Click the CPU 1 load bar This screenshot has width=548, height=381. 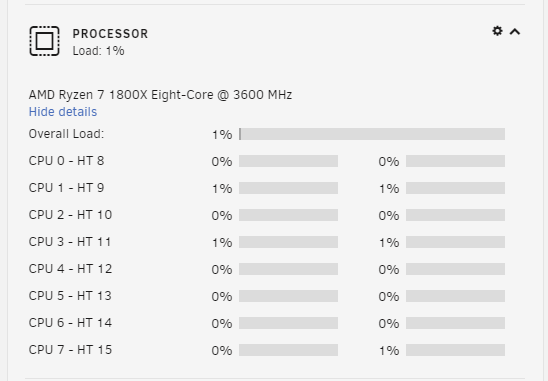[x=288, y=188]
